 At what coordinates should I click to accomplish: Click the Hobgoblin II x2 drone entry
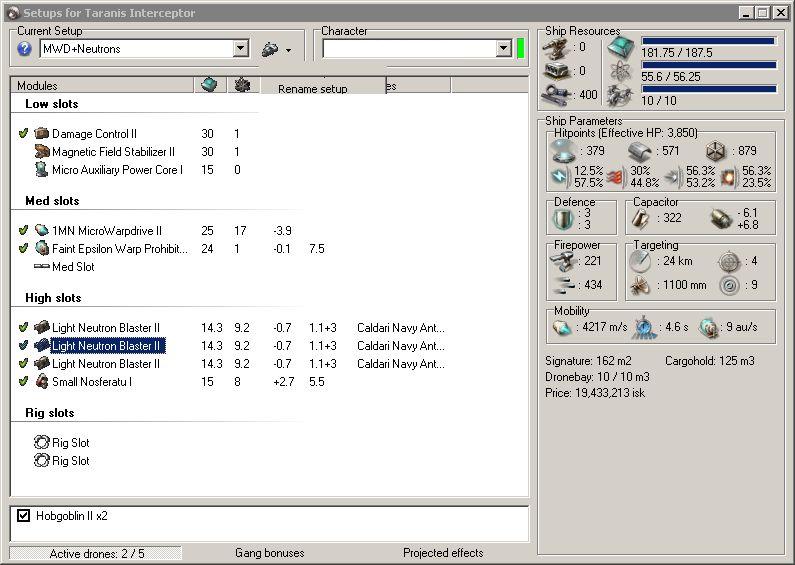point(71,516)
